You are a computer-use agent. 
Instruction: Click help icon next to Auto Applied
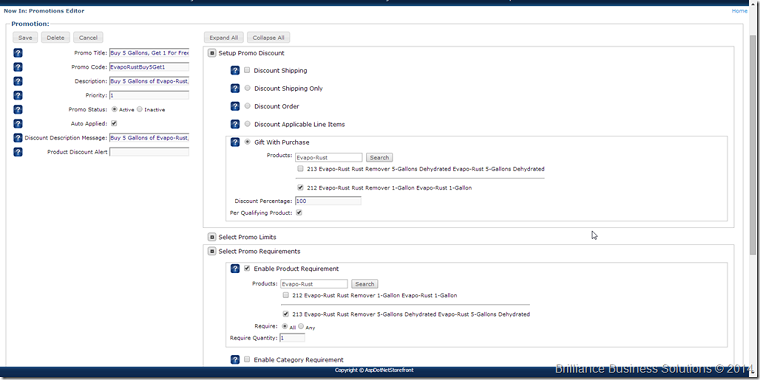[18, 124]
